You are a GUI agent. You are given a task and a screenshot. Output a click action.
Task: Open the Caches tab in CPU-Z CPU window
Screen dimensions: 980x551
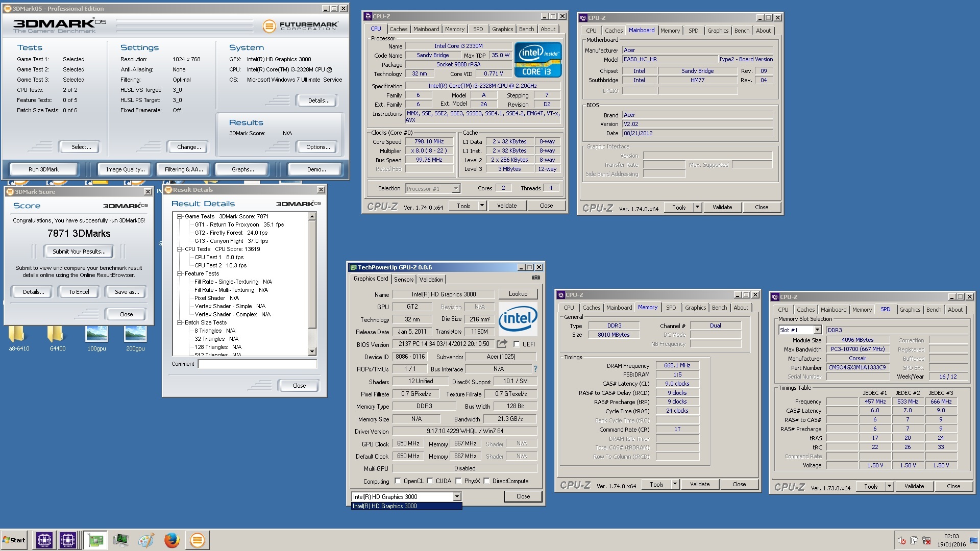tap(399, 29)
